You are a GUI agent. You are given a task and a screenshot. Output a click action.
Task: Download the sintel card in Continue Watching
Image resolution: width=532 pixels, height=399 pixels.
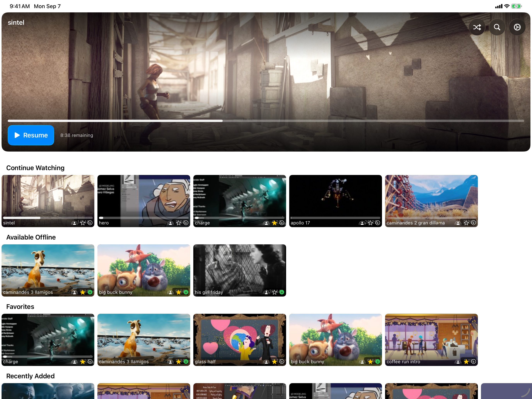[x=90, y=223]
